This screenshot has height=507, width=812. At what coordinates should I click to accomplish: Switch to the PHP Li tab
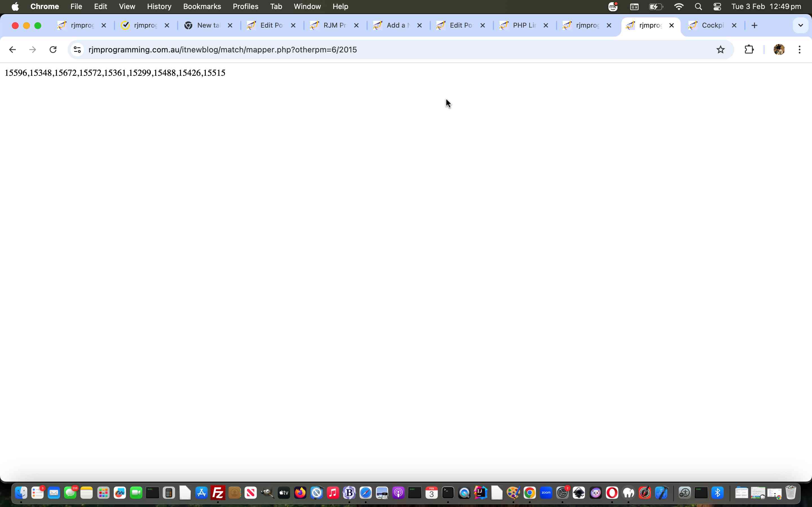tap(524, 25)
